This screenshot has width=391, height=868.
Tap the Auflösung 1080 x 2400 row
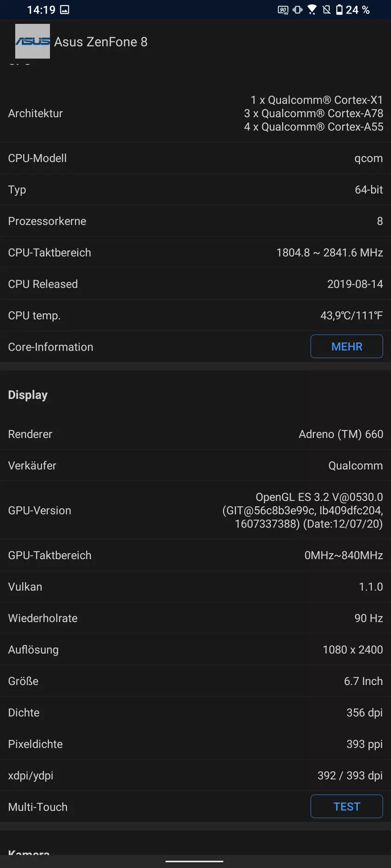195,650
